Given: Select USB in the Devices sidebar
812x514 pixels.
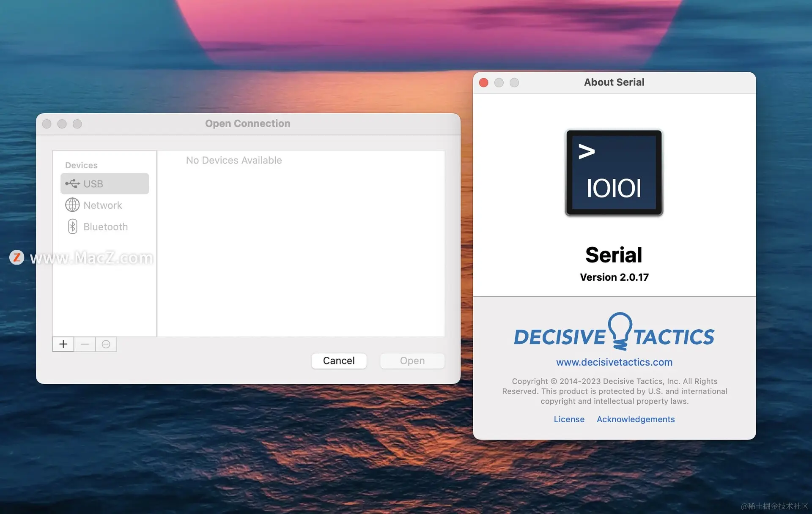Looking at the screenshot, I should pos(104,183).
